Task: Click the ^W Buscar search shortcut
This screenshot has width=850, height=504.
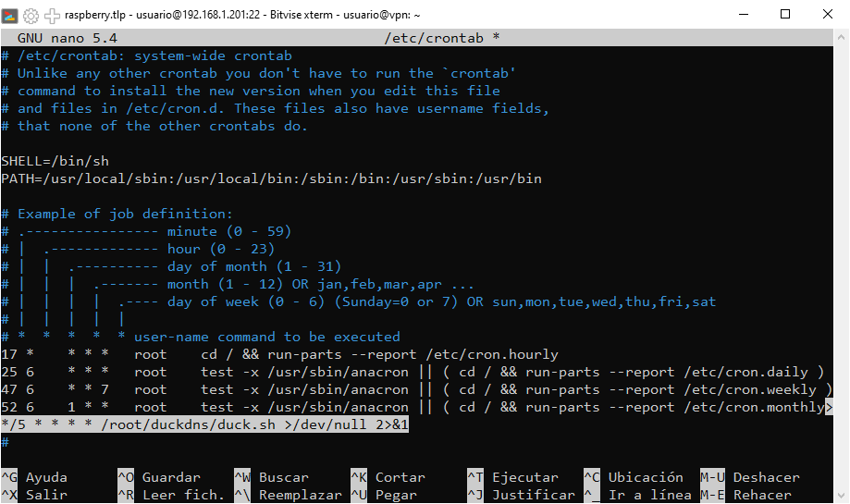Action: pos(271,477)
